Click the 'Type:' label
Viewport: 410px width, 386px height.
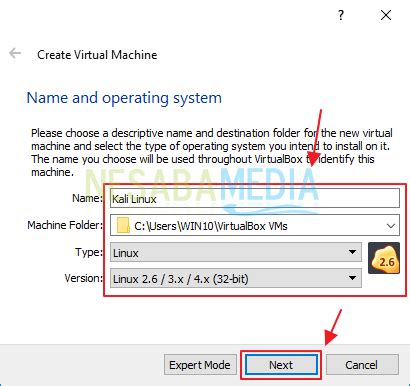coord(89,252)
